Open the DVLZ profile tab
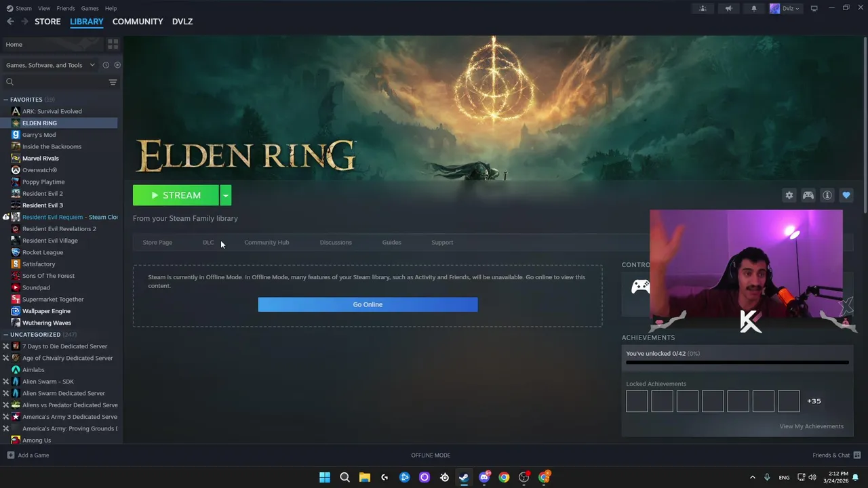 coord(182,22)
